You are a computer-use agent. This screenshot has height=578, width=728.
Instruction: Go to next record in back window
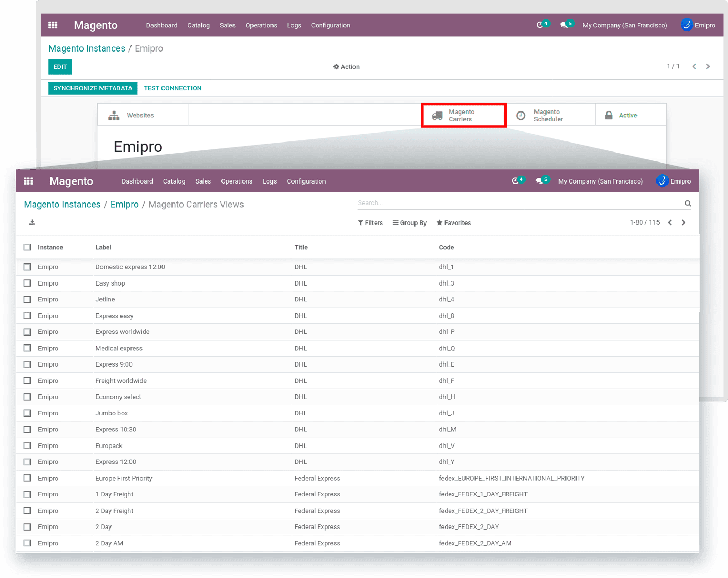[x=708, y=66]
